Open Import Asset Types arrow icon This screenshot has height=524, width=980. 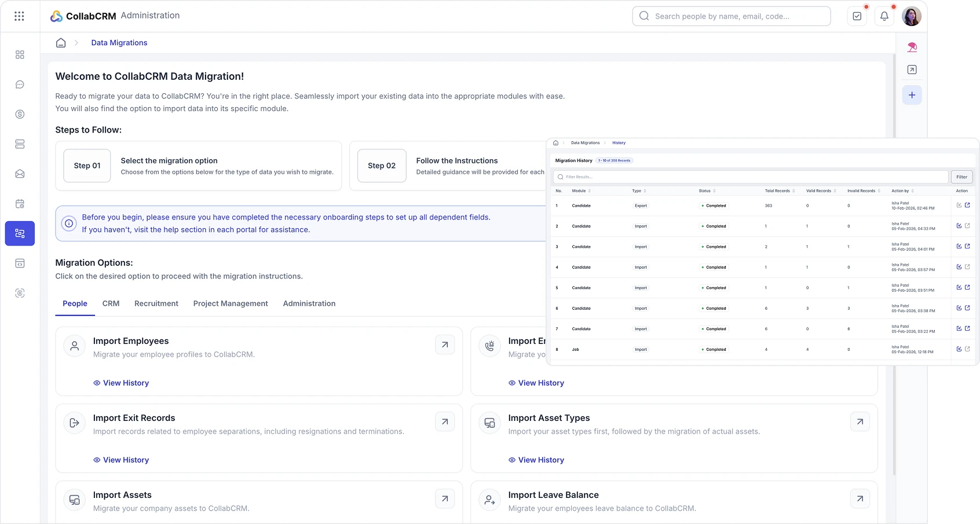click(860, 422)
